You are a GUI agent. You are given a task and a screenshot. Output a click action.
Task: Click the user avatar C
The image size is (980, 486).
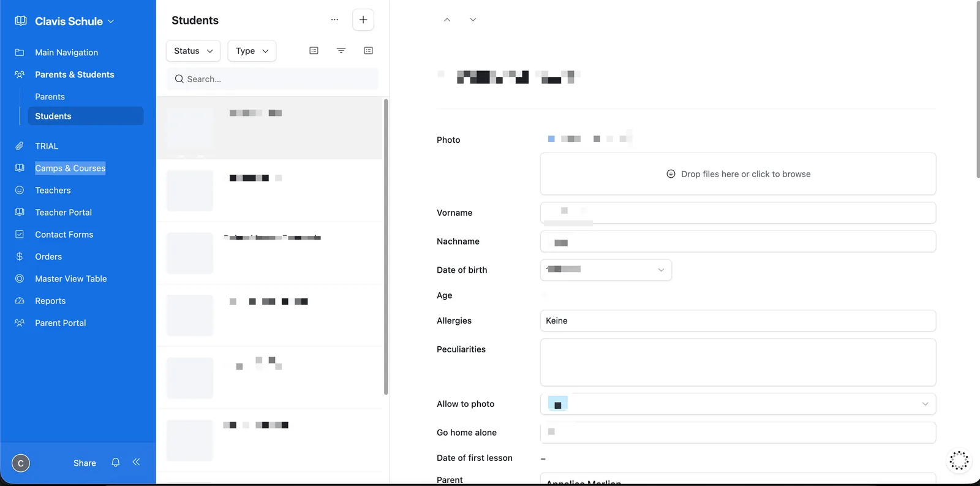[21, 463]
